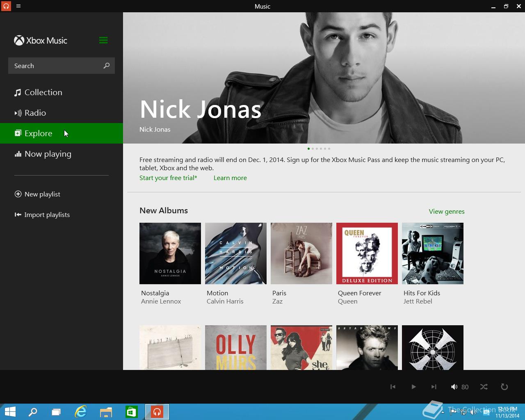This screenshot has height=420, width=525.
Task: Go to Now playing view
Action: point(62,154)
